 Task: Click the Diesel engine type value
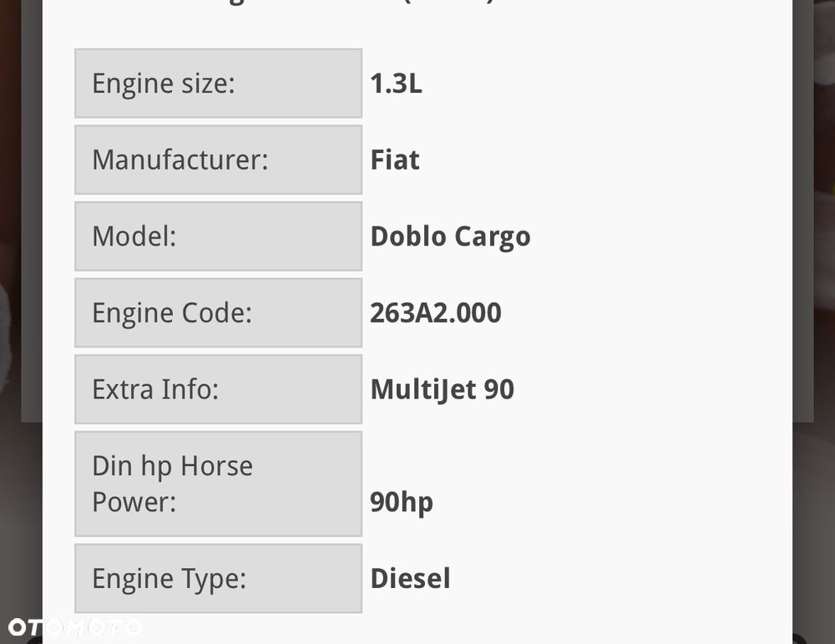coord(410,579)
